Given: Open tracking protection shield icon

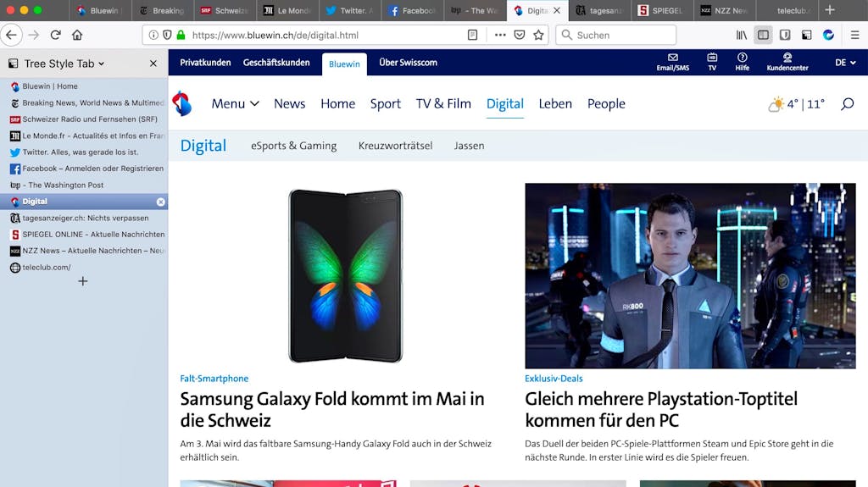Looking at the screenshot, I should click(167, 35).
